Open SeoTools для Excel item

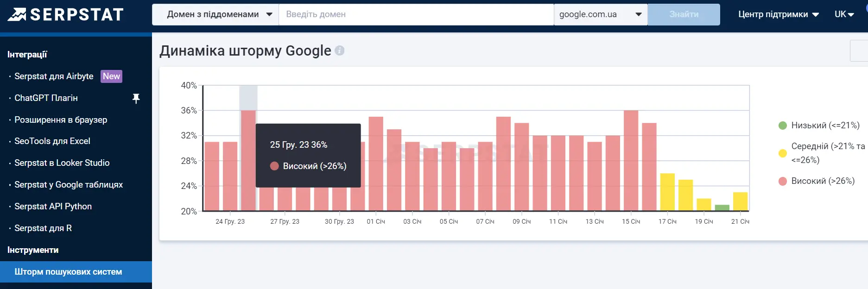52,141
